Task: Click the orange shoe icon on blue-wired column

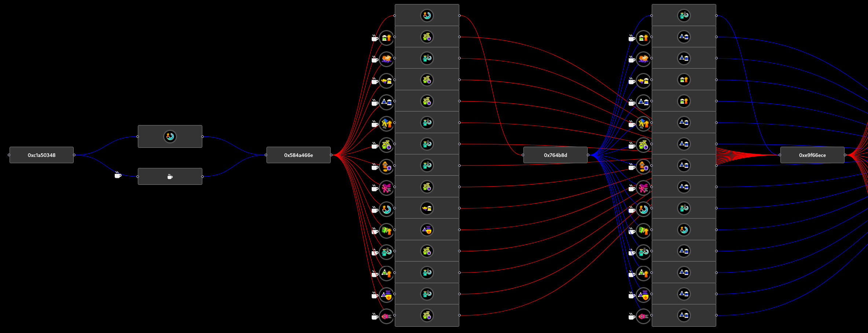Action: coord(643,59)
